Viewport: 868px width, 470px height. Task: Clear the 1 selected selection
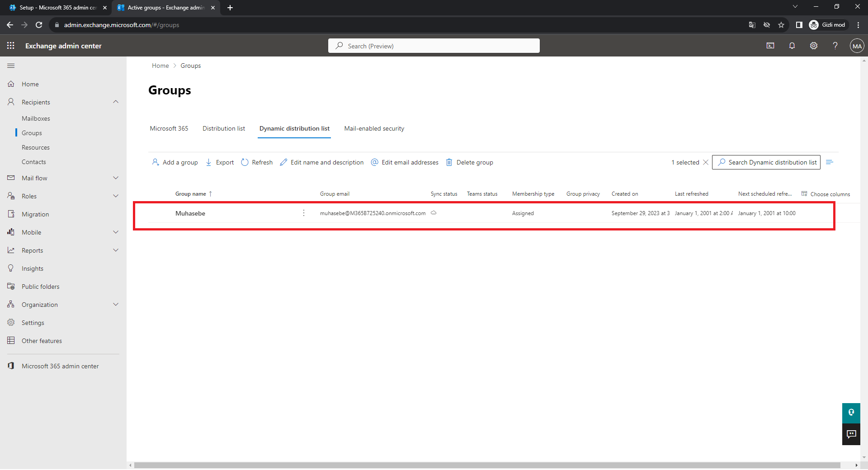706,162
